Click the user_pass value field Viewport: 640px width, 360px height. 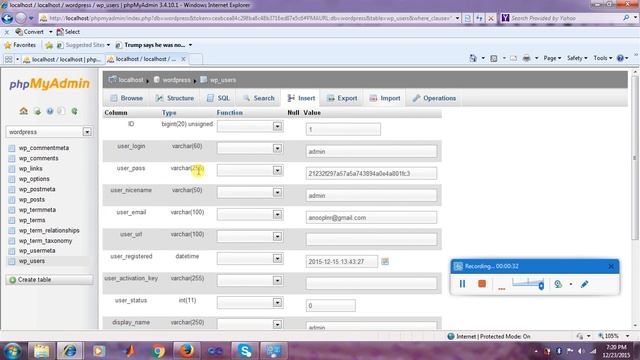(x=371, y=173)
